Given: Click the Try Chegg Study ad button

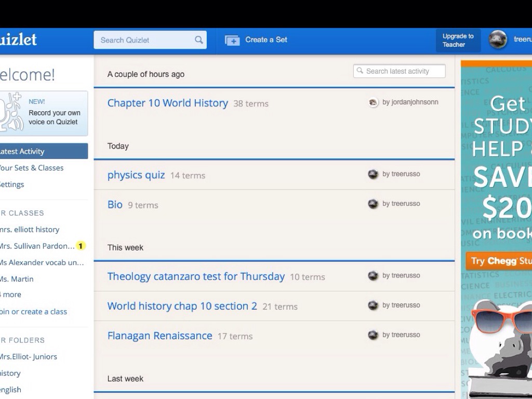Looking at the screenshot, I should pos(499,261).
